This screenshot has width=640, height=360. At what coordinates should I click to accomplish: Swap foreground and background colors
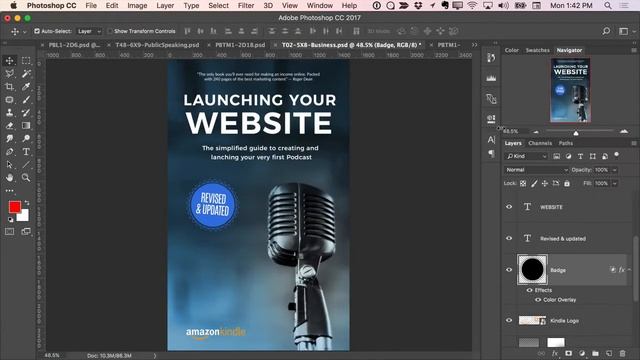point(27,203)
